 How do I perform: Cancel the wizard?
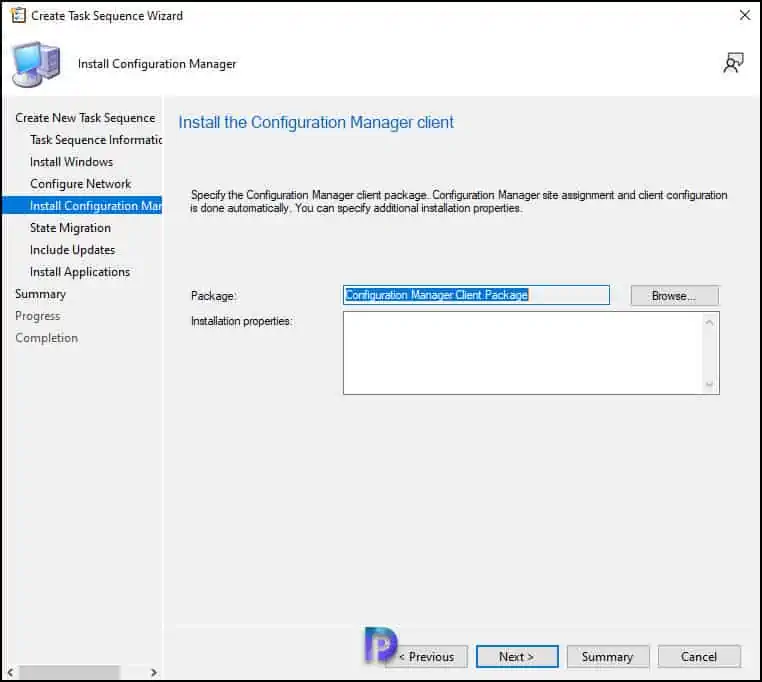click(699, 656)
